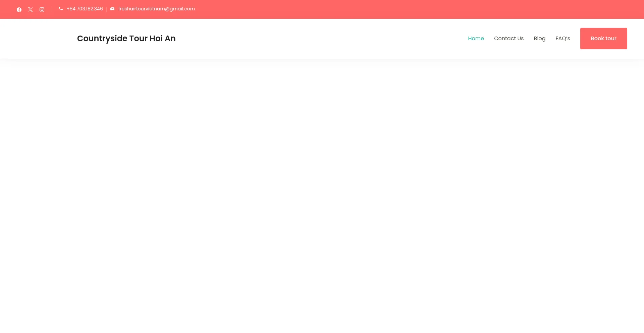The width and height of the screenshot is (644, 333).
Task: Open the Contact Us page
Action: click(509, 39)
